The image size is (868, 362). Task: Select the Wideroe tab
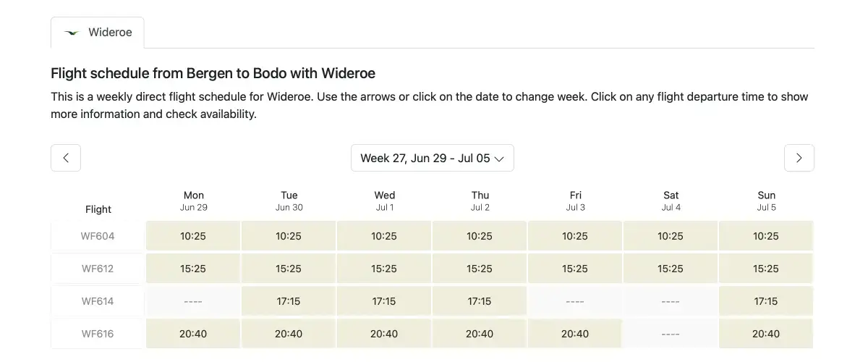(x=98, y=33)
